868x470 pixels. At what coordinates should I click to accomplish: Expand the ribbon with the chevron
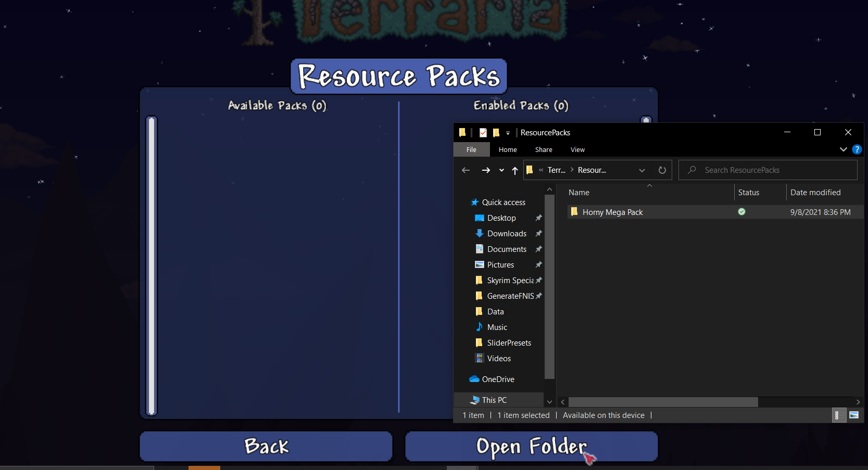[844, 149]
